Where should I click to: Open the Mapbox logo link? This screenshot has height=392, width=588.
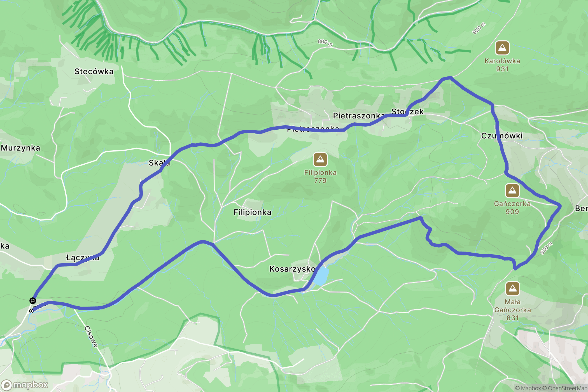(x=25, y=385)
